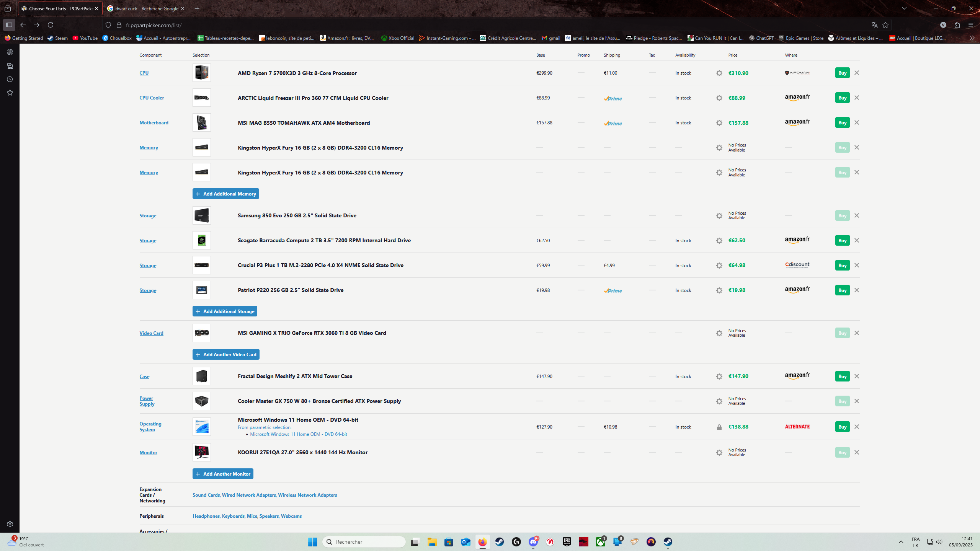Remove the MSI MAG B550 TOMAHAWK motherboard
The height and width of the screenshot is (551, 980).
pos(857,122)
